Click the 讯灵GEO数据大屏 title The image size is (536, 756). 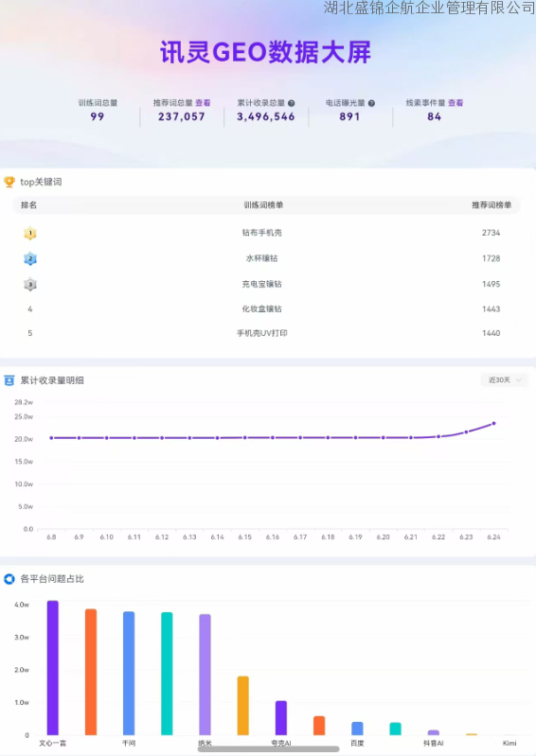click(x=266, y=52)
